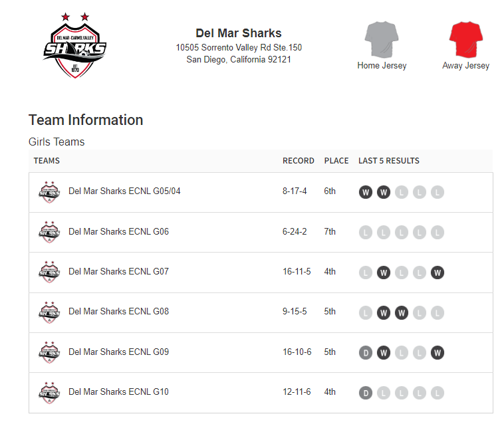Viewport: 504px width, 444px height.
Task: Click the draw badge in the G09 row
Action: (x=365, y=353)
